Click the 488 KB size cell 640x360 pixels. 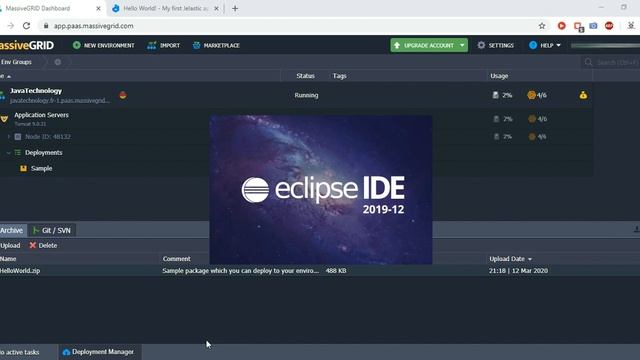tap(336, 271)
